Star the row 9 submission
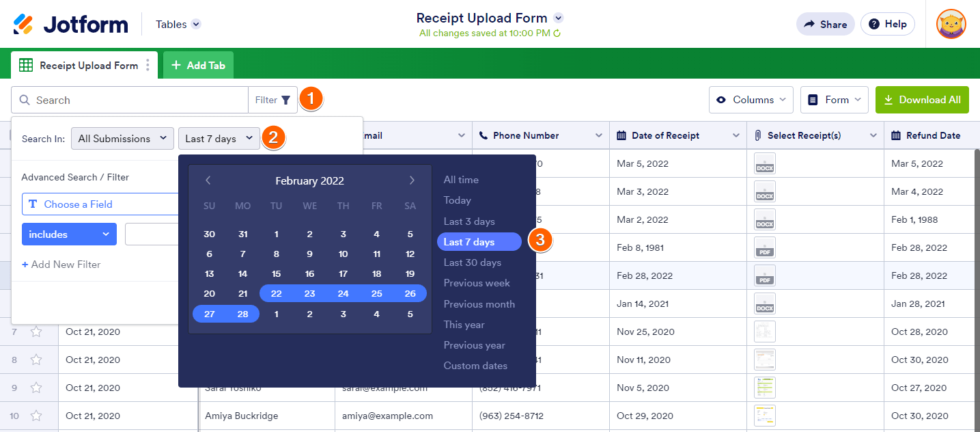Image resolution: width=980 pixels, height=432 pixels. [36, 388]
